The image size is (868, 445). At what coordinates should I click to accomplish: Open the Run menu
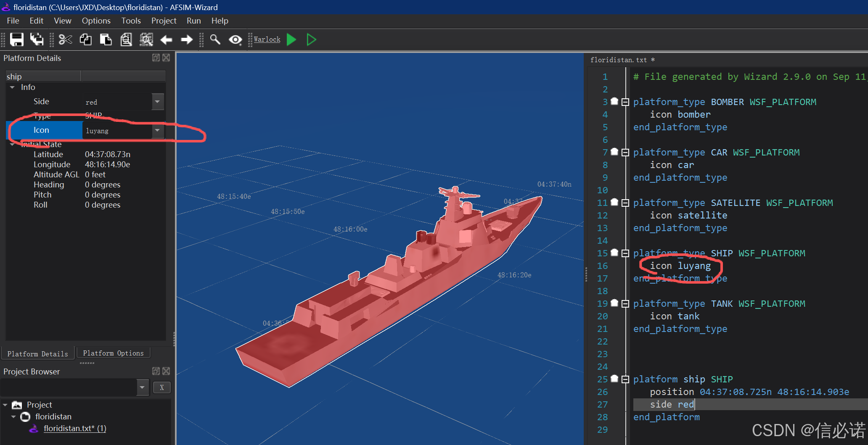[194, 21]
